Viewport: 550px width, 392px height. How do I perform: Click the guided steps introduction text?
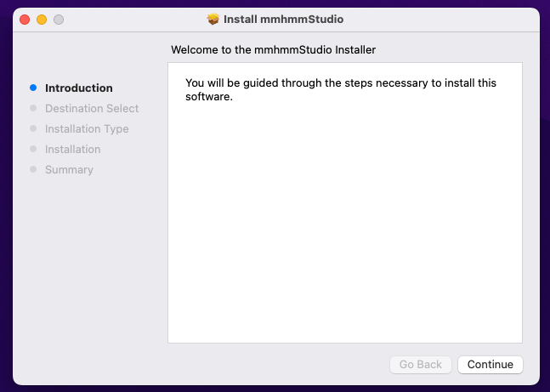point(341,89)
